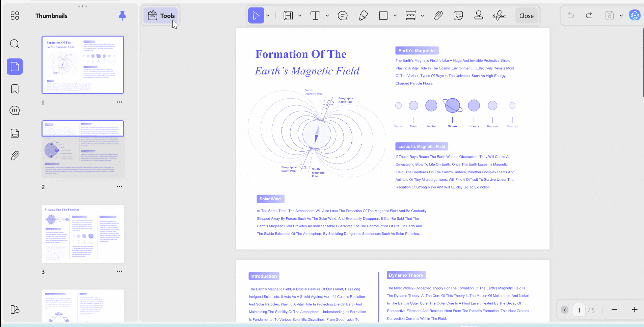Pin the Thumbnails panel

[x=123, y=16]
